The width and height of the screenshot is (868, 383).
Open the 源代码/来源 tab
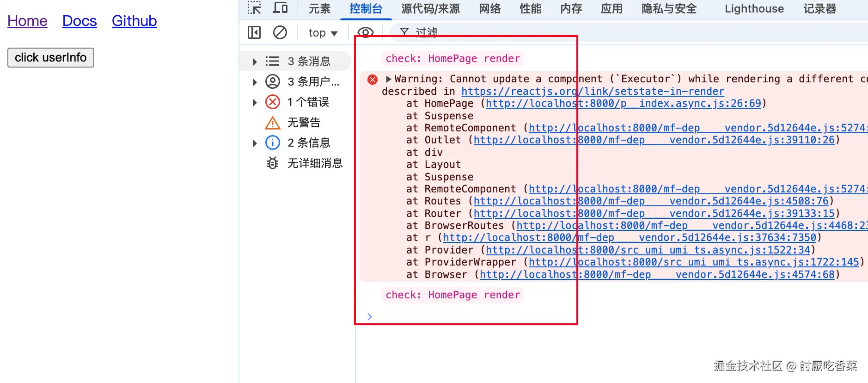click(x=431, y=9)
